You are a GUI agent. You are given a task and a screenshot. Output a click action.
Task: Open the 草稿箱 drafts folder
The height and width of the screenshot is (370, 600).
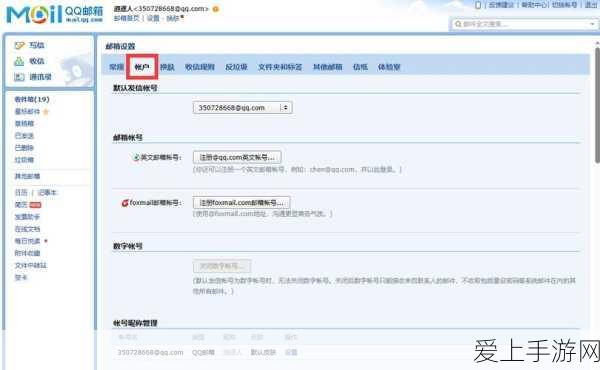coord(24,124)
